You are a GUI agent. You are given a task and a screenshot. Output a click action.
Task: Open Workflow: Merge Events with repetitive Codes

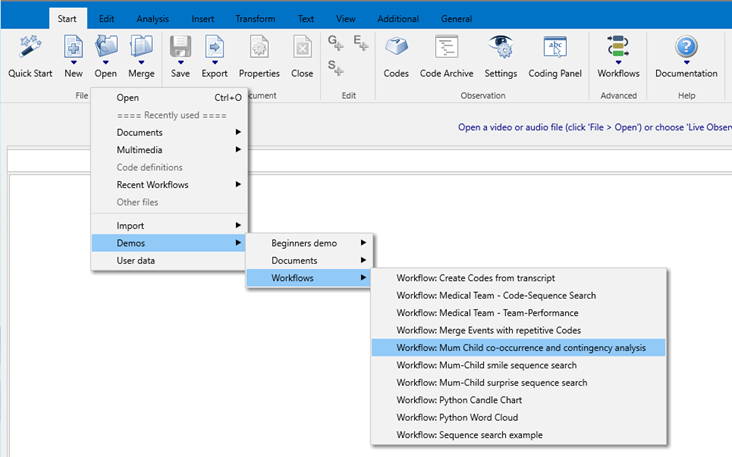point(519,330)
